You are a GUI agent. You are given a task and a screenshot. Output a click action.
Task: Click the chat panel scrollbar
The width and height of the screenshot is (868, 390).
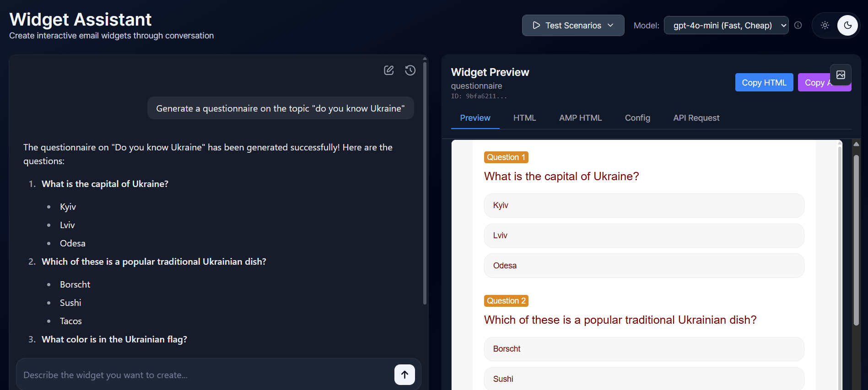pos(425,183)
